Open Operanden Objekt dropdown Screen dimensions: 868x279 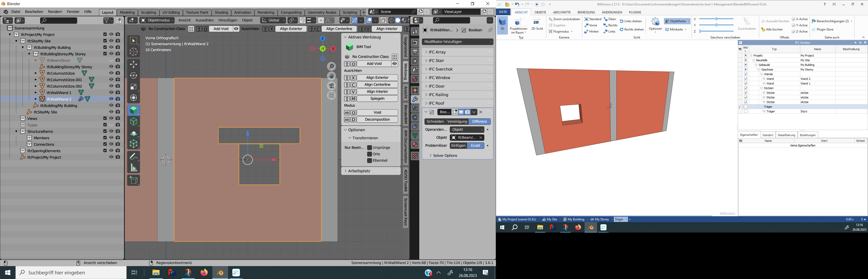pos(467,130)
